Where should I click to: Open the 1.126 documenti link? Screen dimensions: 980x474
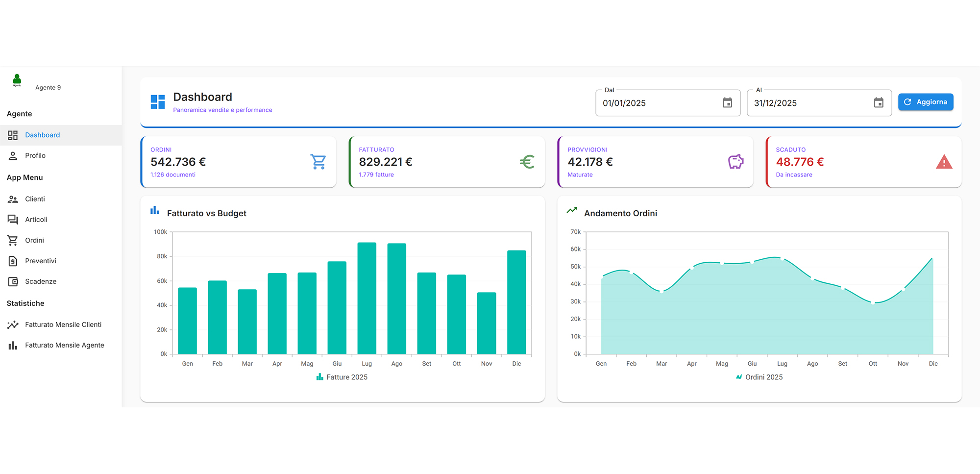pos(172,175)
